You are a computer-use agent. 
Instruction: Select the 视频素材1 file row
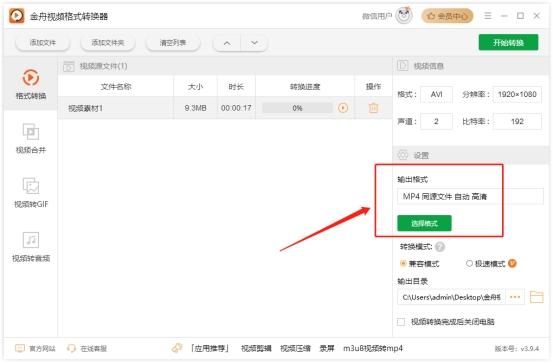click(225, 108)
